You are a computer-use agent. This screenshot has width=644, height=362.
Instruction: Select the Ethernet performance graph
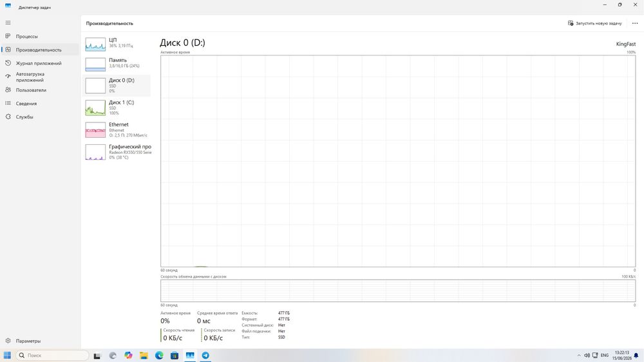(x=117, y=130)
